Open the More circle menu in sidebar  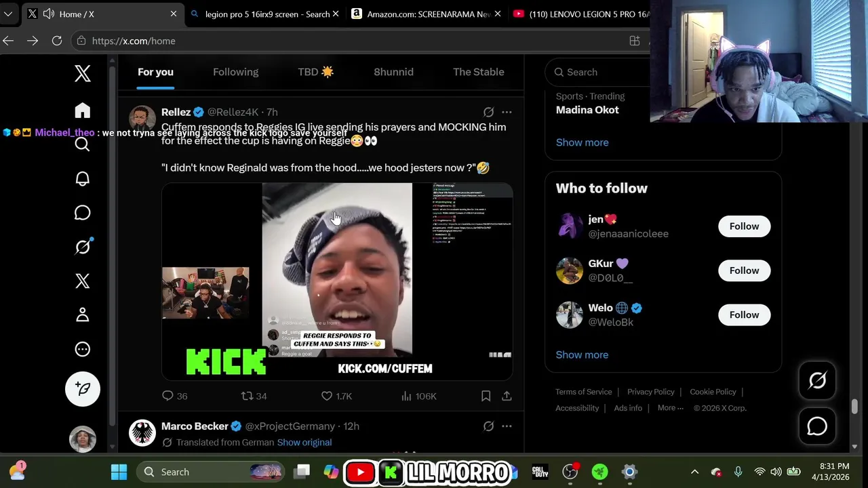pos(83,349)
